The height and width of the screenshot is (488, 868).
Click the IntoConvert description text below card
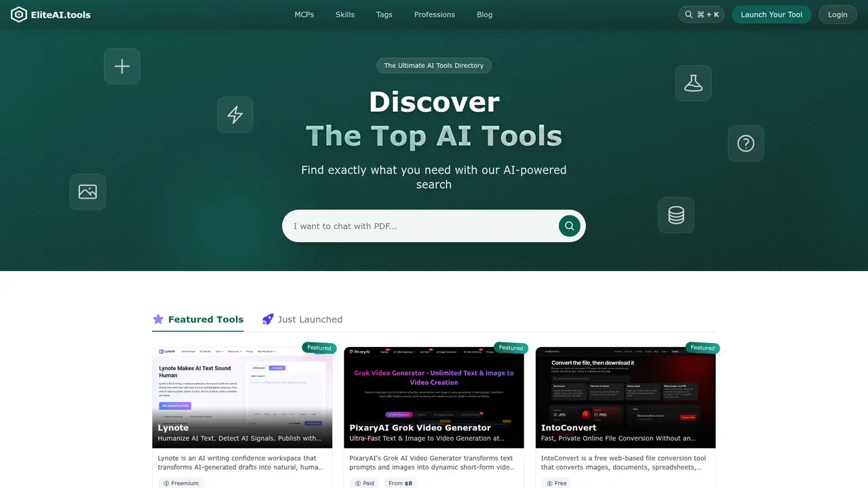point(624,463)
